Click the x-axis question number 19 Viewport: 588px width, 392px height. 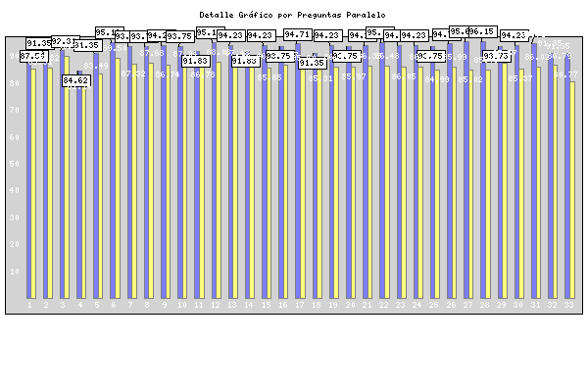[333, 305]
